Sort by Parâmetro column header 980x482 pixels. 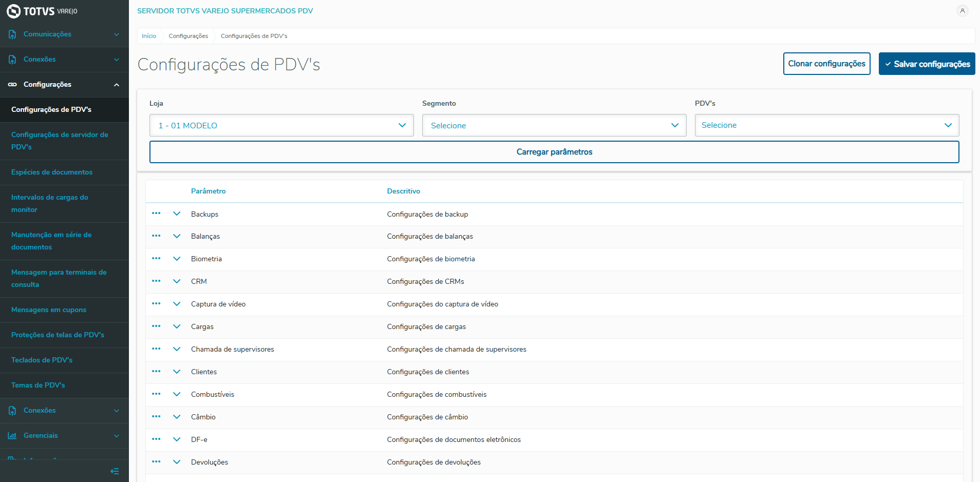(208, 191)
